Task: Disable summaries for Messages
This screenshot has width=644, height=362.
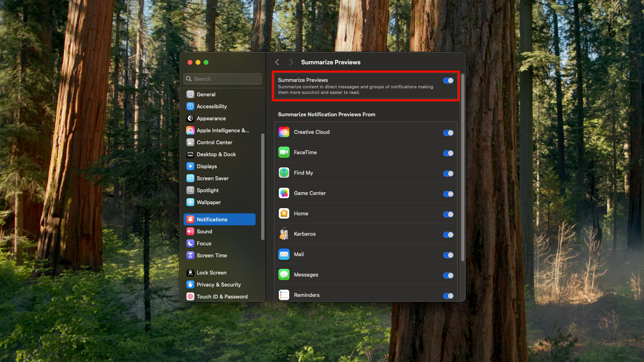Action: point(448,275)
